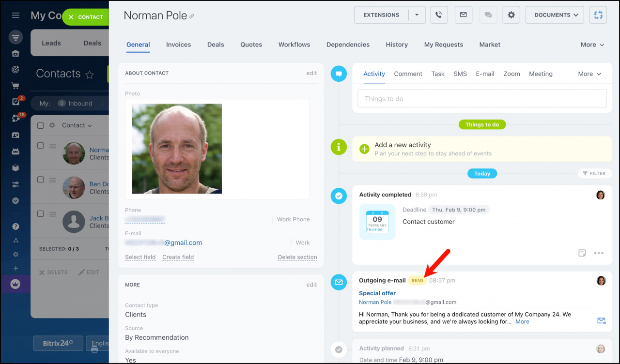Click the Select field link
This screenshot has width=620, height=364.
click(140, 257)
